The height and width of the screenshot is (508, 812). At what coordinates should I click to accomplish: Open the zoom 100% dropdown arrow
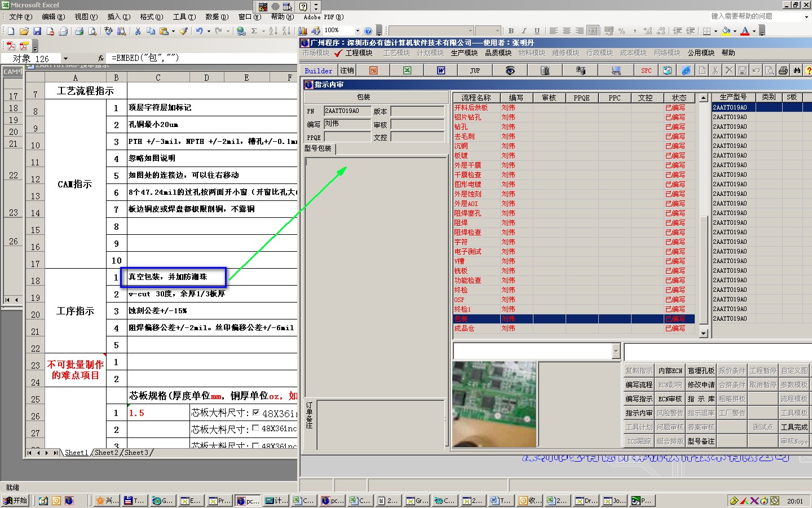358,31
